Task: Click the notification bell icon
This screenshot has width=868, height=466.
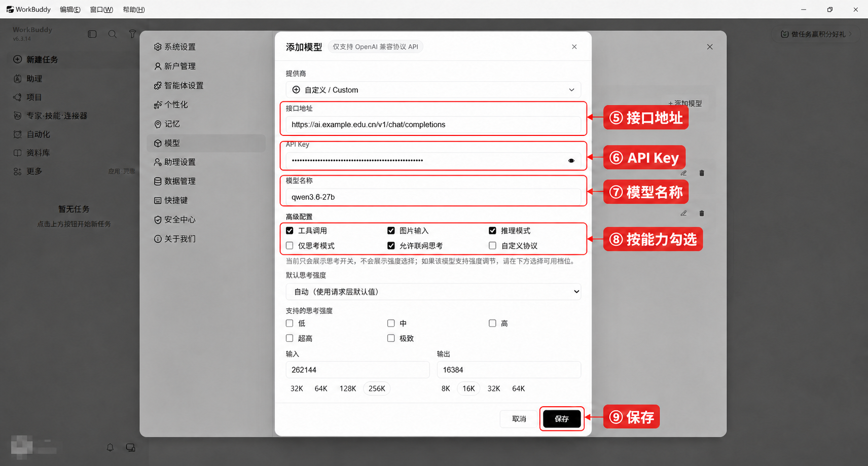Action: [x=110, y=447]
